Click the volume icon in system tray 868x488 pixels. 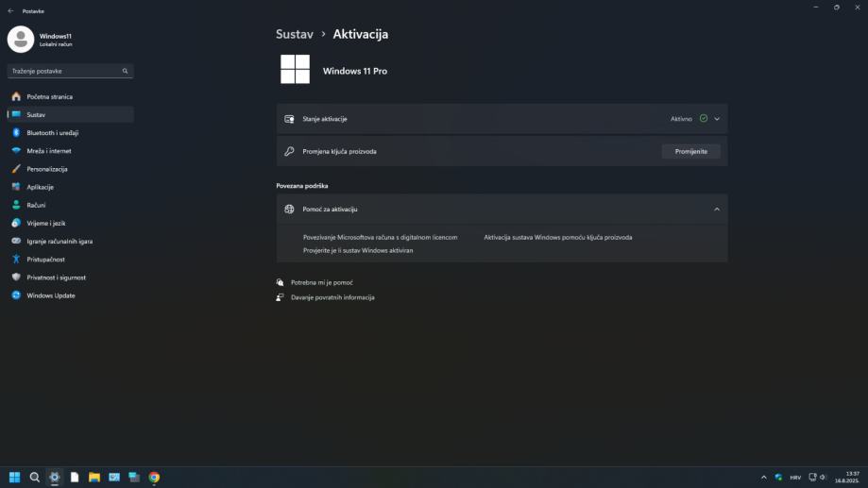pyautogui.click(x=823, y=478)
